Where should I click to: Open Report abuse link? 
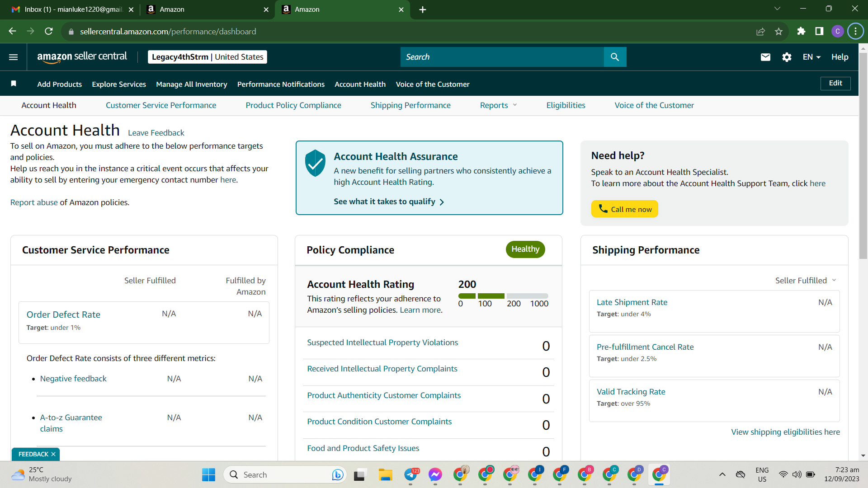(34, 202)
